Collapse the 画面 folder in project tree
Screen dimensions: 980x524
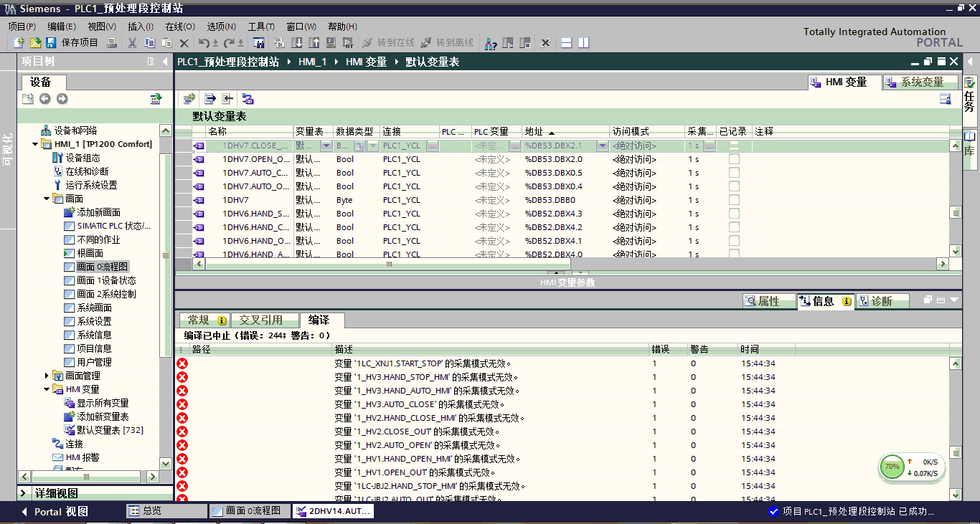pos(47,199)
